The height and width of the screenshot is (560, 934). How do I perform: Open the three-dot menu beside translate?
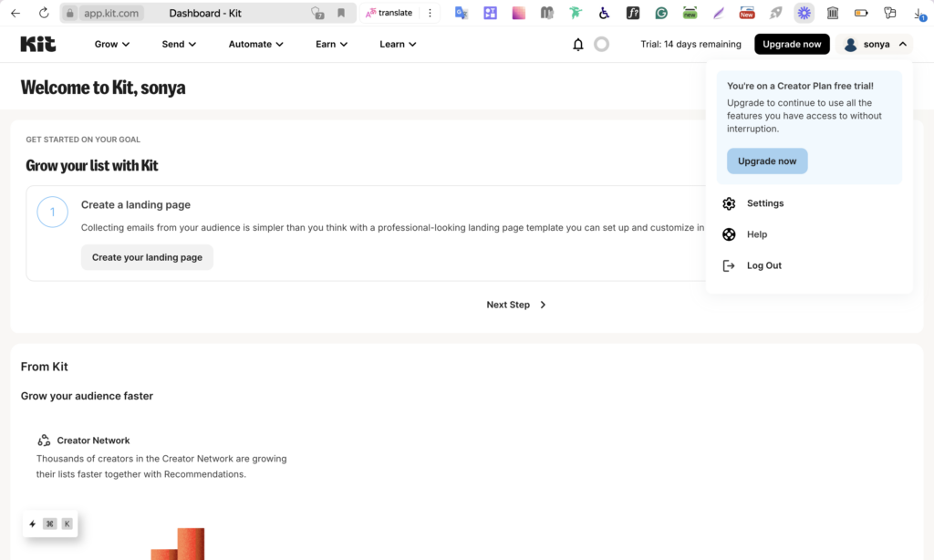click(x=431, y=13)
